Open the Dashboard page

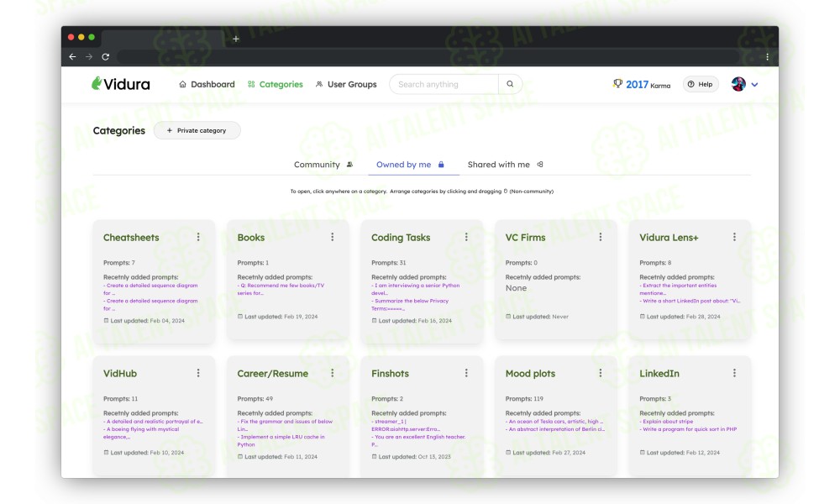tap(207, 84)
